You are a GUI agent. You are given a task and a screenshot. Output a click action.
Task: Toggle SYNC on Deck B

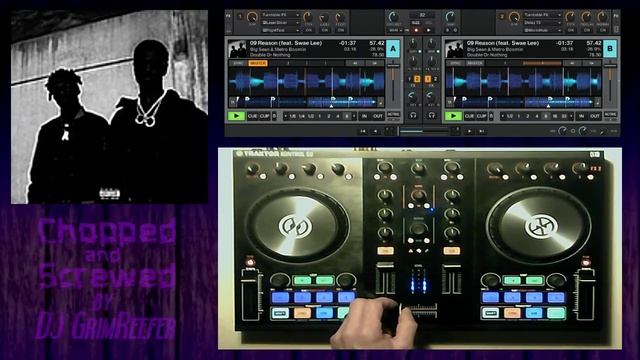coord(455,63)
